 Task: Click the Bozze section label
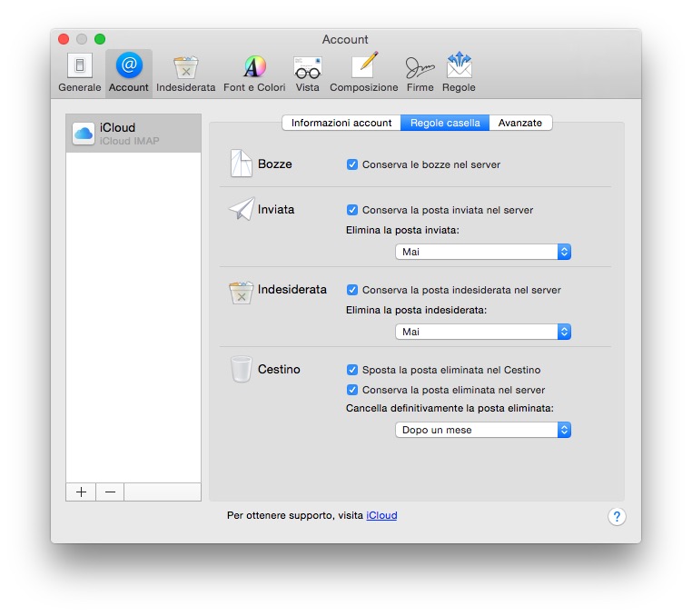(x=274, y=164)
